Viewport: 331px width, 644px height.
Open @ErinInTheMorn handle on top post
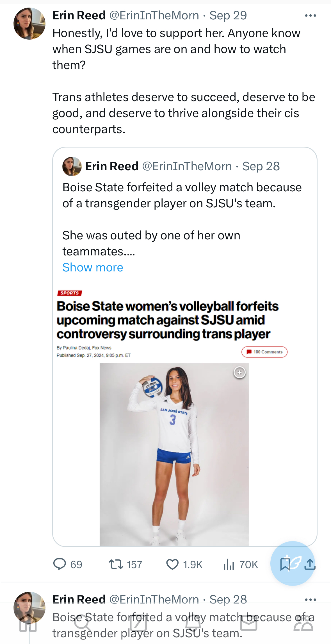(x=154, y=16)
